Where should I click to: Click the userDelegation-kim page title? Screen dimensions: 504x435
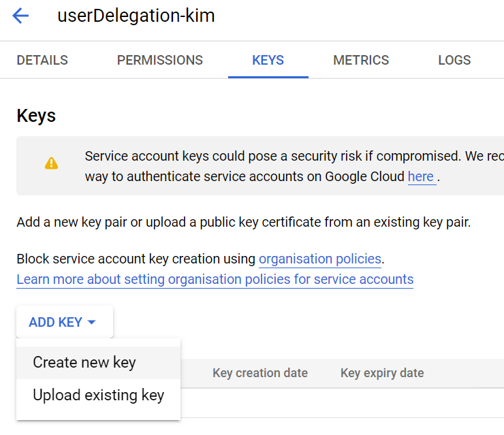point(136,16)
